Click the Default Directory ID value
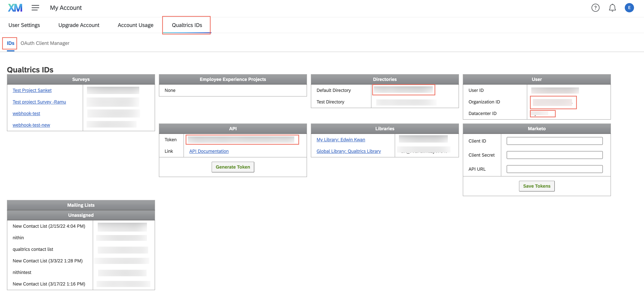 [x=403, y=90]
